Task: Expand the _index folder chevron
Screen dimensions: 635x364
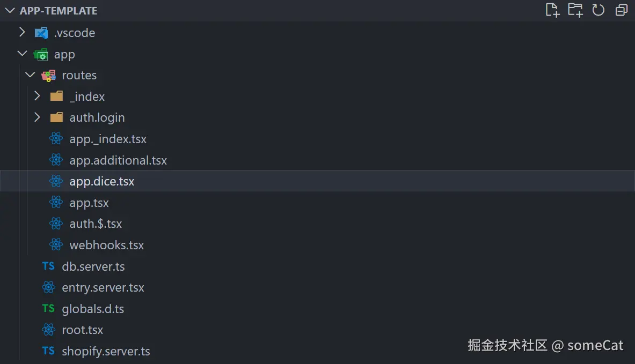Action: coord(37,96)
